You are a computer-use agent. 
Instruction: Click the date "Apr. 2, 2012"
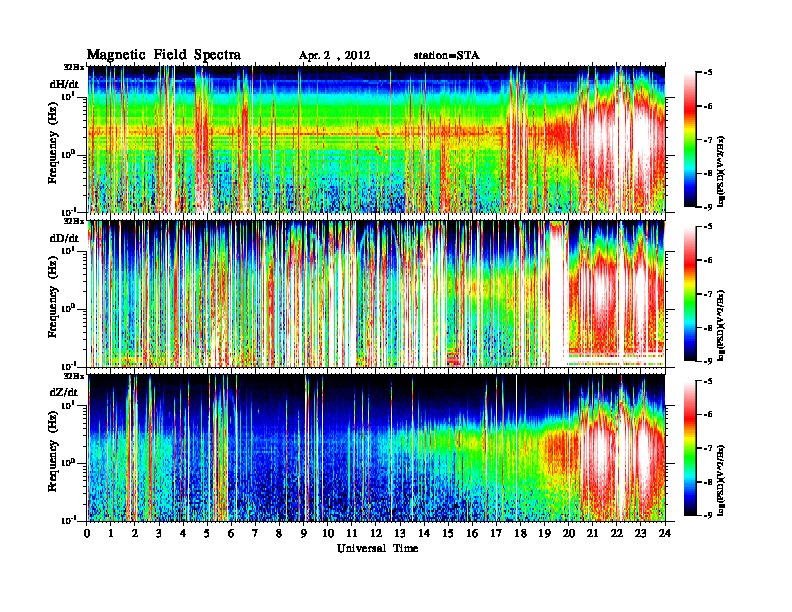pyautogui.click(x=334, y=56)
